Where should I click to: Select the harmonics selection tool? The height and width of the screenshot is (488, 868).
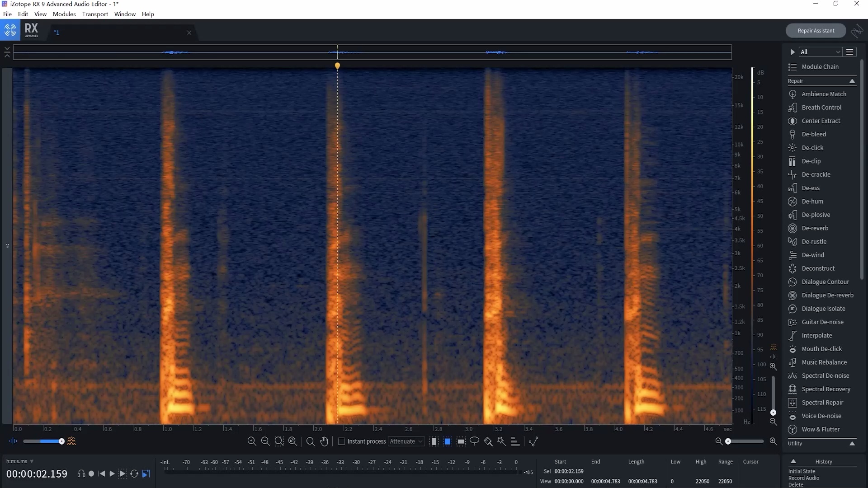(515, 441)
